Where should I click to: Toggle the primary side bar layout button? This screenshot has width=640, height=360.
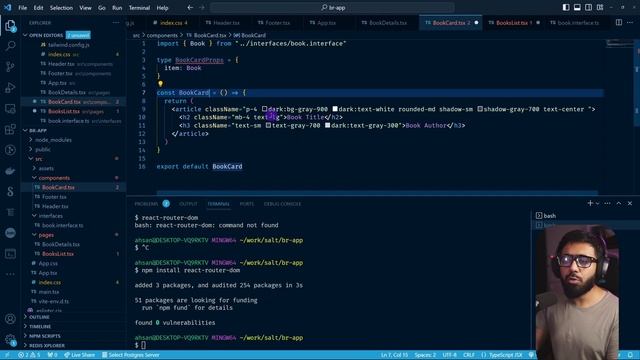(566, 7)
